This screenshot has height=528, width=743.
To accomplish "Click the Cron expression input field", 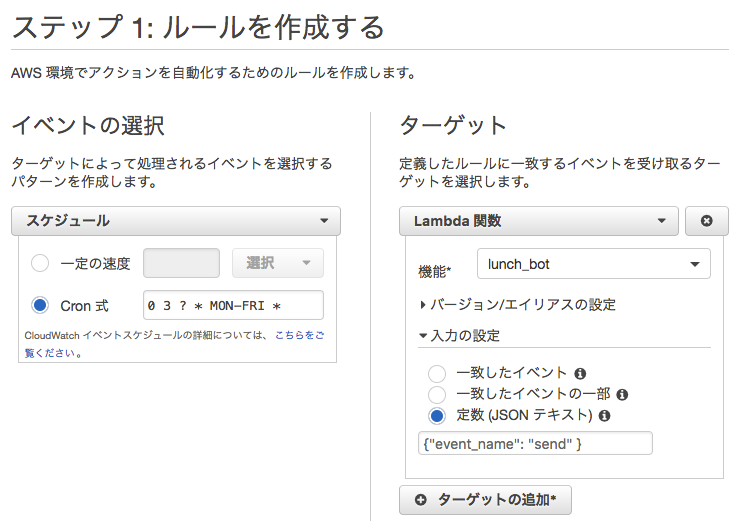I will [x=233, y=304].
